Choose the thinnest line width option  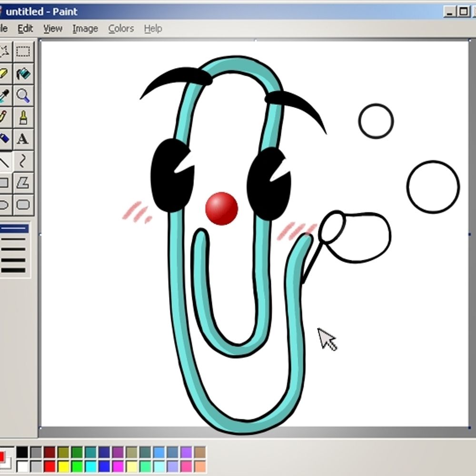tap(14, 228)
